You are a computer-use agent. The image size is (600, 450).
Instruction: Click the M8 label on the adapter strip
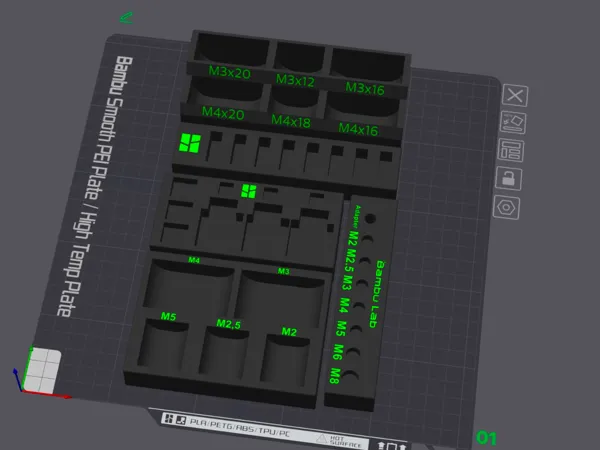pos(334,376)
